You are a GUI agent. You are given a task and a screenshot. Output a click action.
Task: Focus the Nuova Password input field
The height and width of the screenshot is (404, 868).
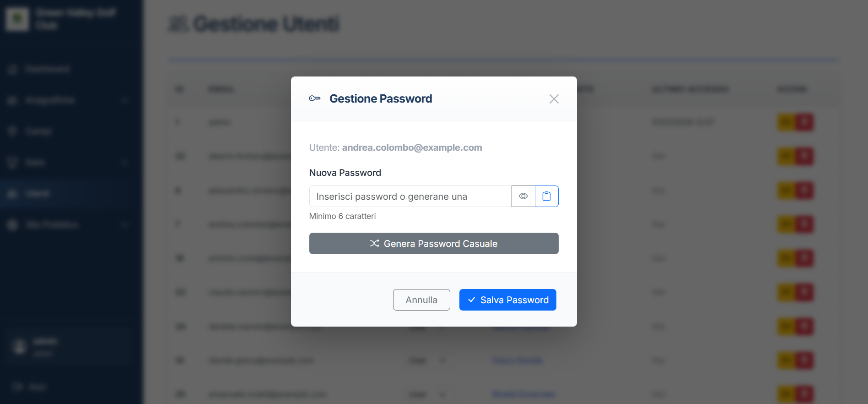(410, 197)
